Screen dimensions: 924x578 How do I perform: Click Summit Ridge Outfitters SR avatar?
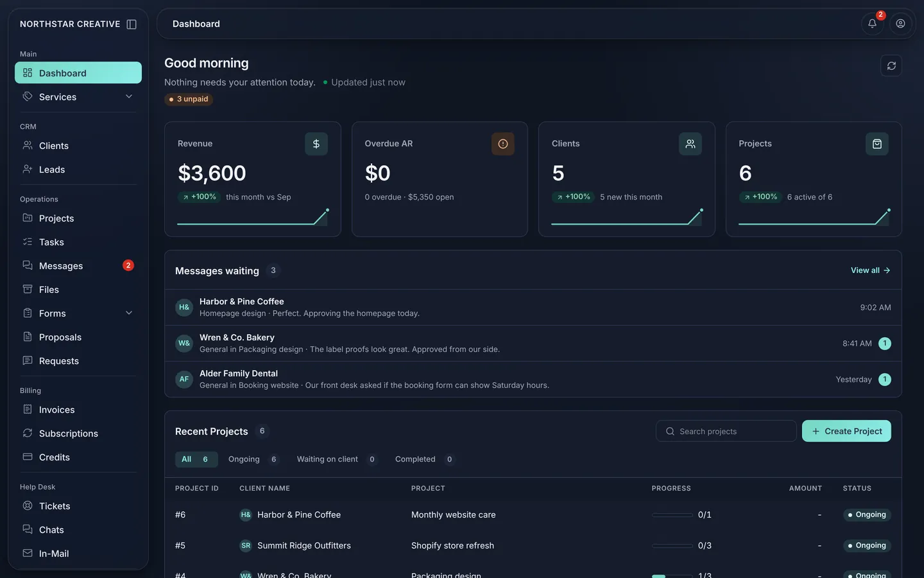(246, 546)
